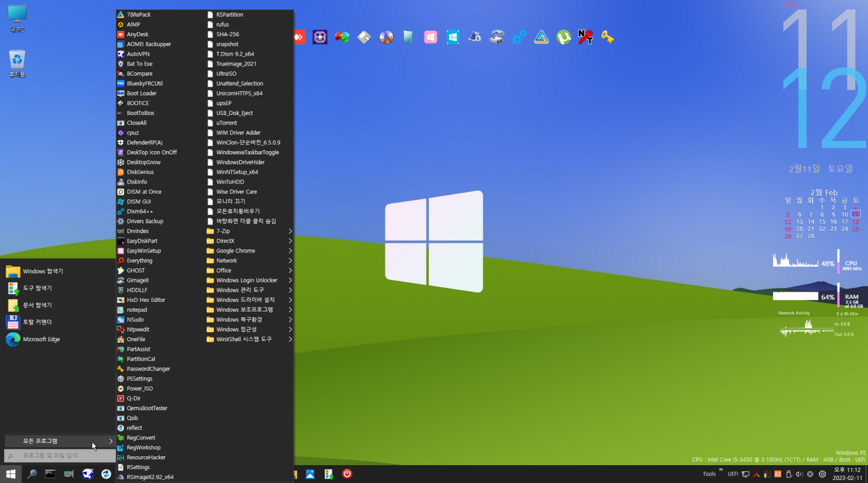Select date 15 on desktop calendar
The image size is (868, 483).
pos(822,222)
